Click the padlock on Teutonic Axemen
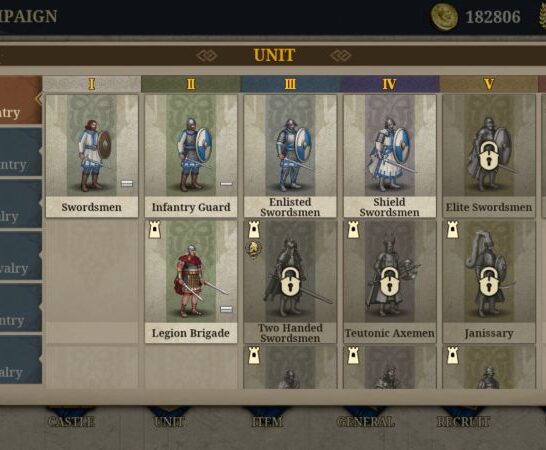546x450 pixels. 390,282
